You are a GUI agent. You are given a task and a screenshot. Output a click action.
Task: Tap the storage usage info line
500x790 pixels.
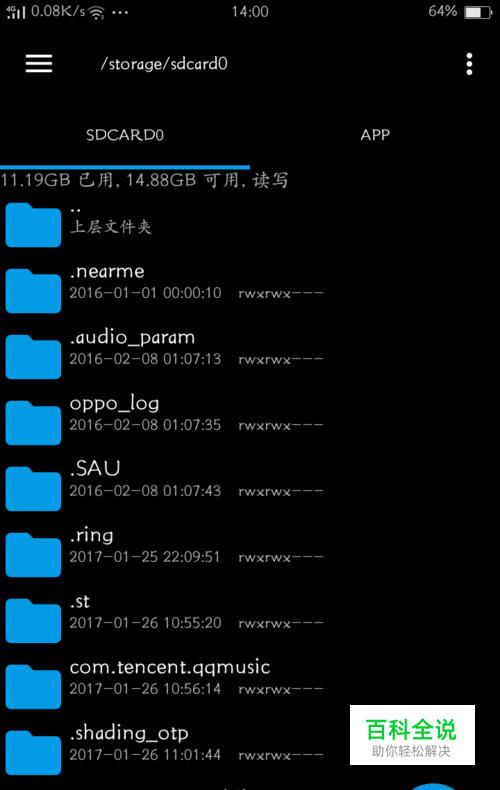pos(144,180)
